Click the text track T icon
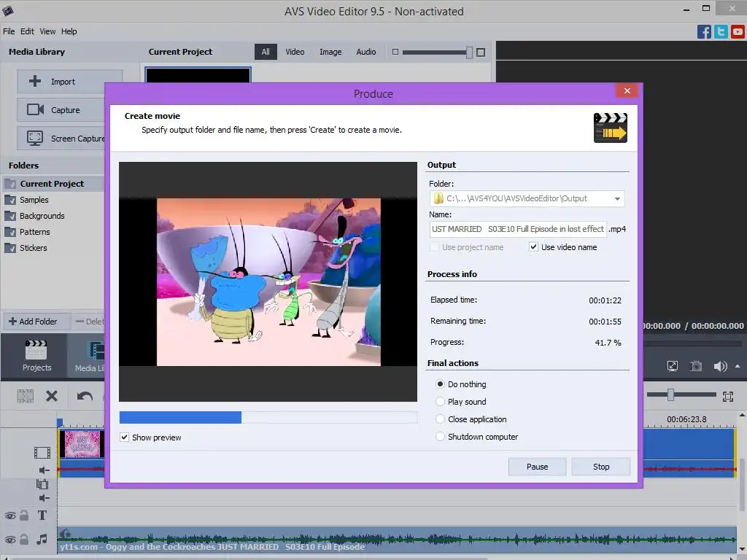747x560 pixels. [42, 516]
